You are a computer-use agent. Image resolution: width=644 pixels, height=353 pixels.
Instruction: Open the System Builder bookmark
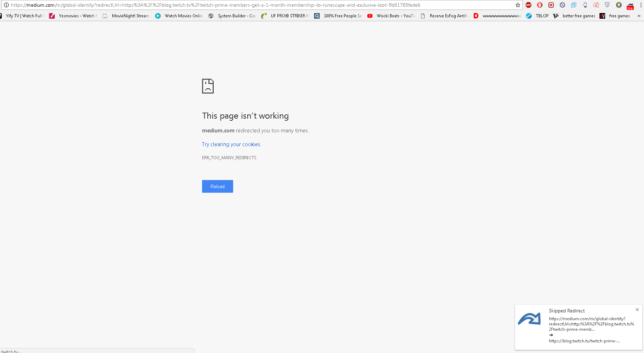tap(232, 16)
